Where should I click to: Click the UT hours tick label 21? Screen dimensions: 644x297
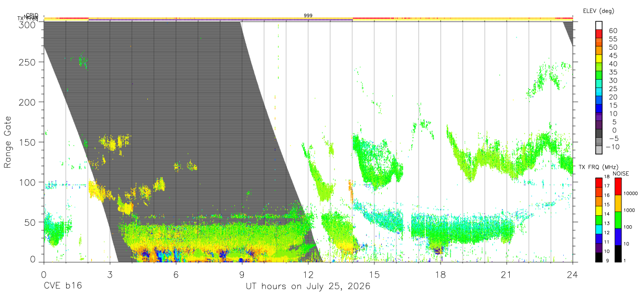coord(506,274)
